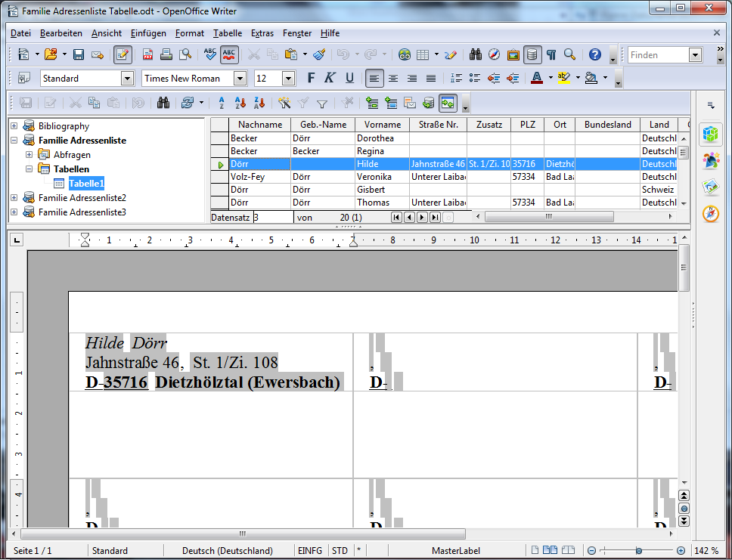
Task: Click the Help question mark icon
Action: (x=595, y=54)
